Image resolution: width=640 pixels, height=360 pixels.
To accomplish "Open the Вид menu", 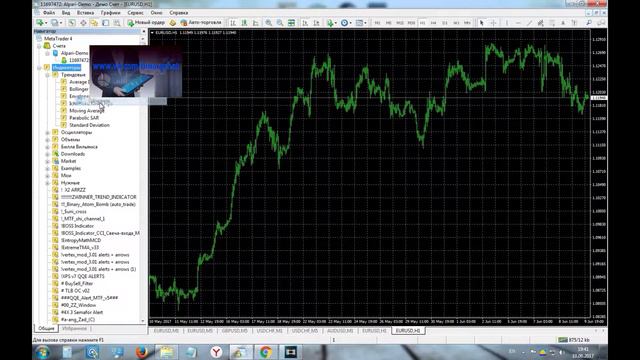I will pyautogui.click(x=66, y=13).
